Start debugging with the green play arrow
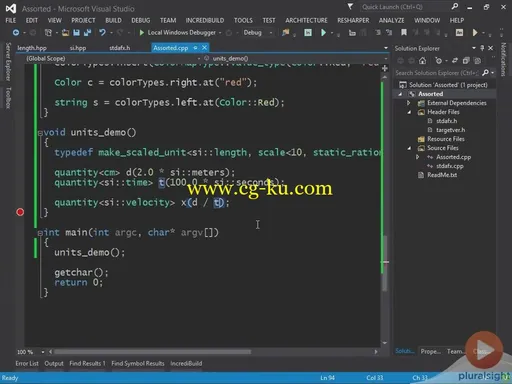This screenshot has width=512, height=384. (x=141, y=32)
